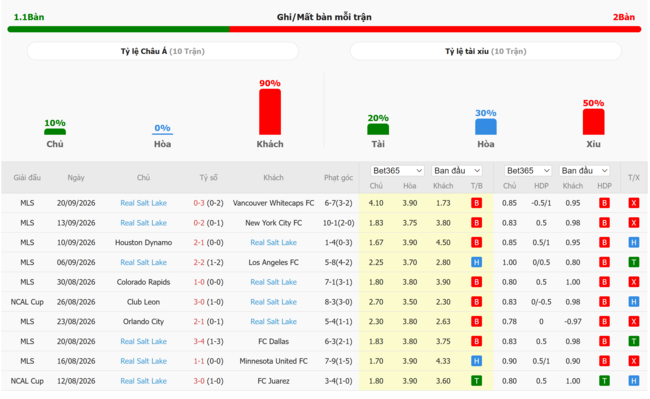Screen dimensions: 650x399
Task: Open the first Bet365 bookmaker dropdown
Action: click(x=397, y=171)
